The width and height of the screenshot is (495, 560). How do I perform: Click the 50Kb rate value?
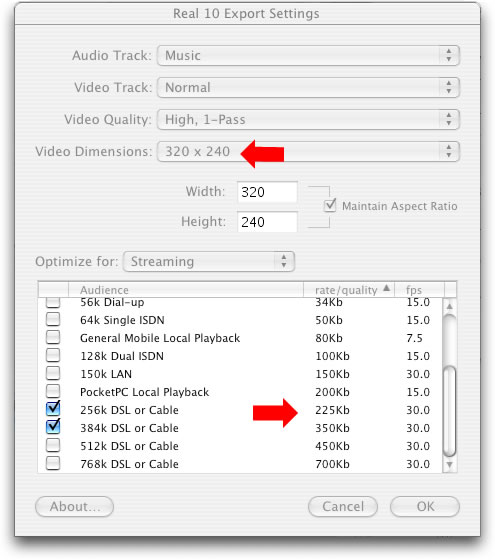[329, 320]
